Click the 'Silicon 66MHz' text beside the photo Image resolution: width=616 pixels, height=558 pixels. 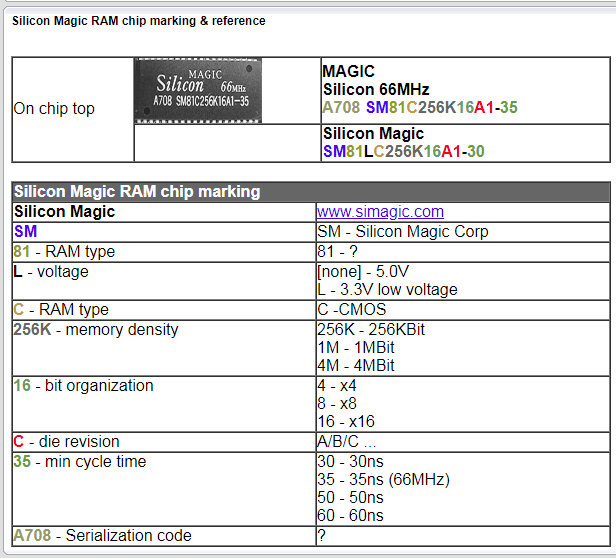pos(375,90)
